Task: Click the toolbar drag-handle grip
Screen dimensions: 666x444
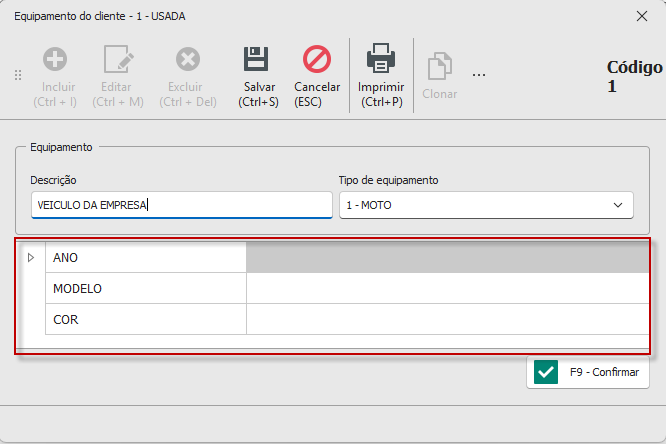Action: coord(18,75)
